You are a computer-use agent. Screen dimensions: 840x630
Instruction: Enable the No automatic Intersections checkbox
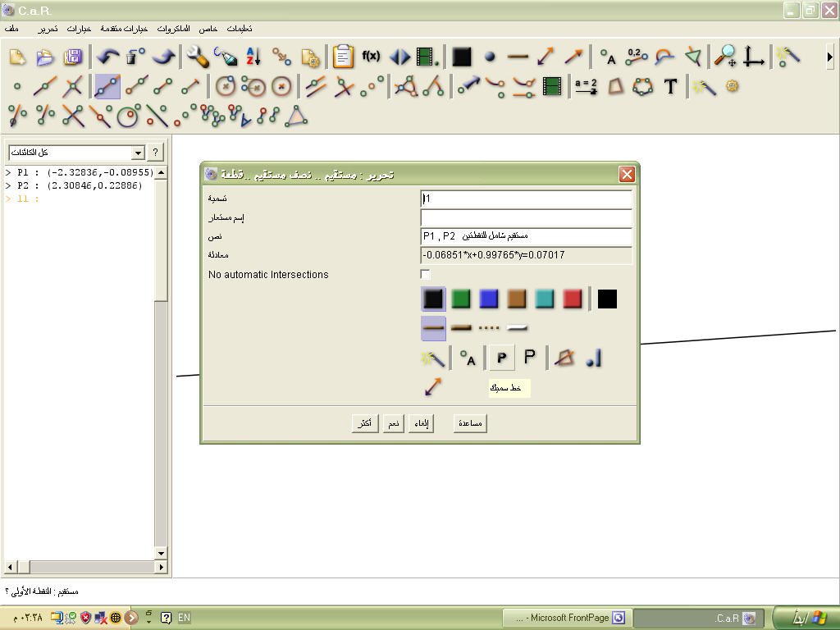point(426,274)
